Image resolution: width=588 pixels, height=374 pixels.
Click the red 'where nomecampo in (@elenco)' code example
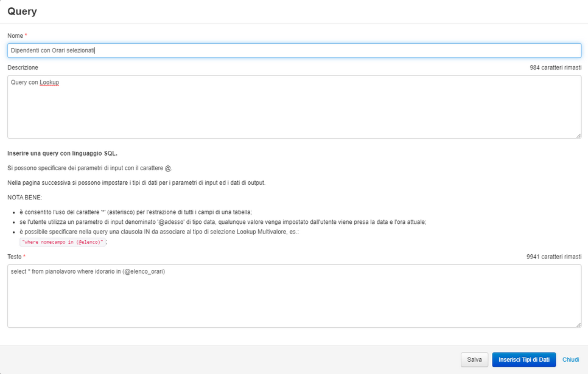62,241
